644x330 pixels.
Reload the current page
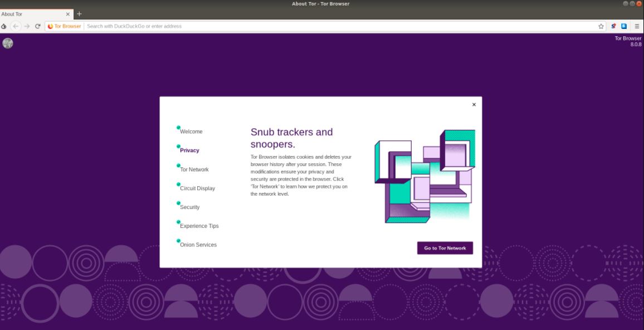37,26
